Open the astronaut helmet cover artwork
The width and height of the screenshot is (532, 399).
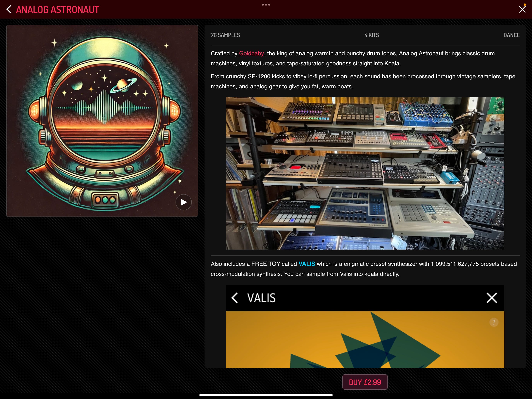[102, 121]
